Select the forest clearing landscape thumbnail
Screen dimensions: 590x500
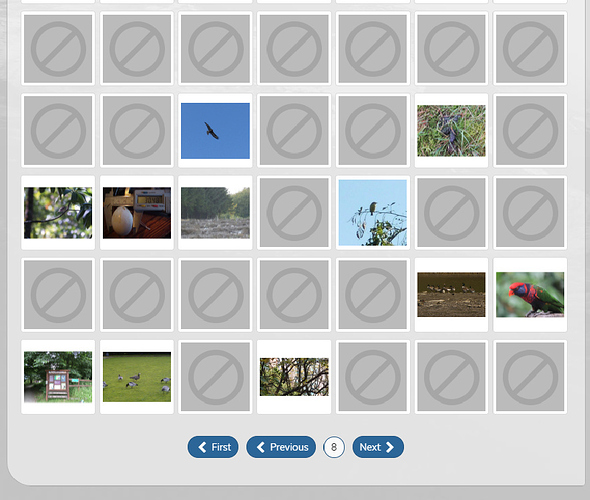(215, 213)
